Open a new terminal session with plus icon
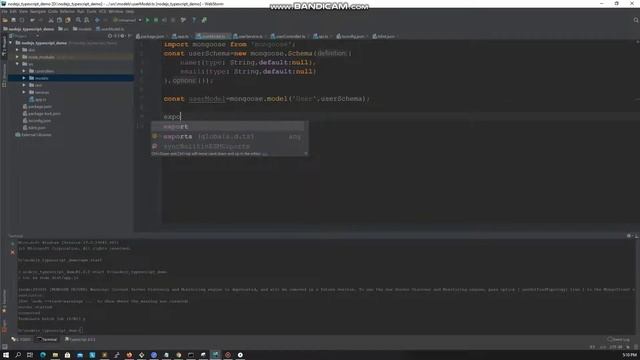 click(x=13, y=244)
